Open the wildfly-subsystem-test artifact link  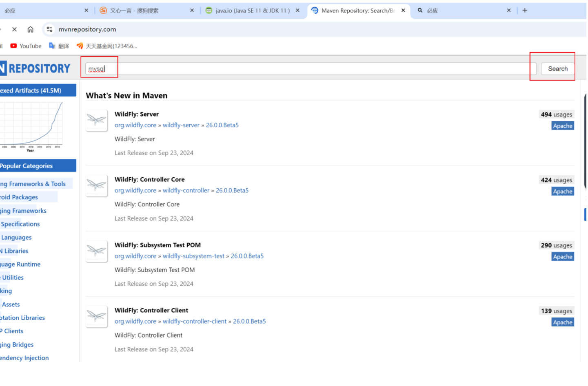(x=194, y=256)
